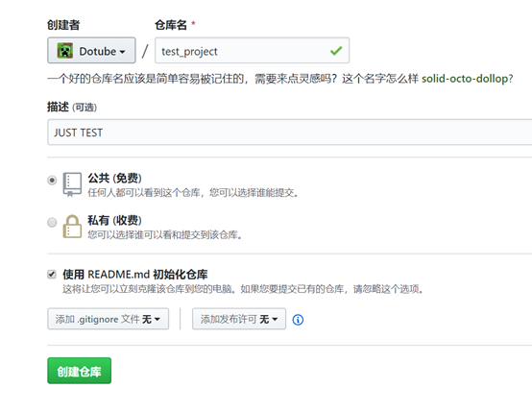Open the Dotube owner dropdown

tap(91, 51)
